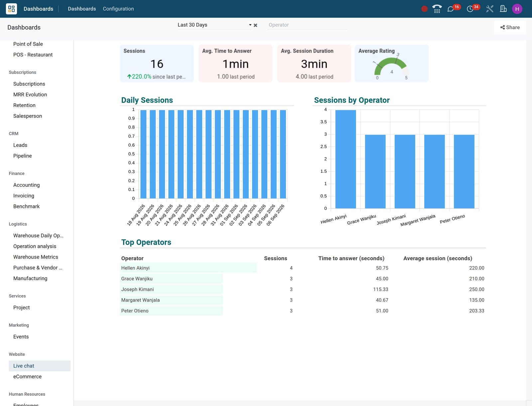Open the Manufacturing dashboard
The image size is (532, 406).
pyautogui.click(x=30, y=278)
